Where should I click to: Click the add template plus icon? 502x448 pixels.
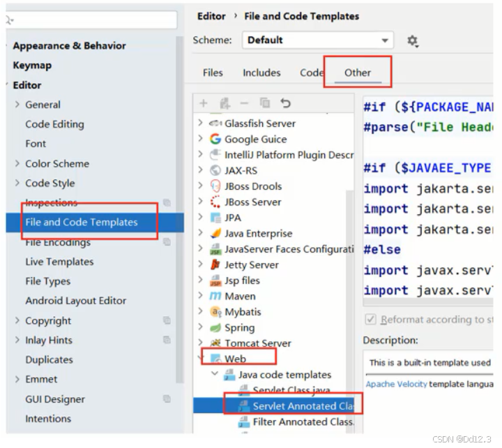click(204, 103)
